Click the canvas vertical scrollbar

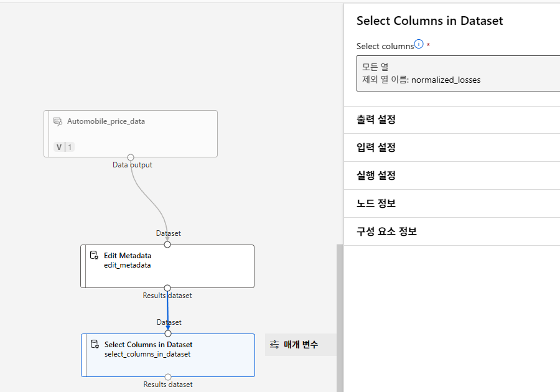tap(340, 317)
